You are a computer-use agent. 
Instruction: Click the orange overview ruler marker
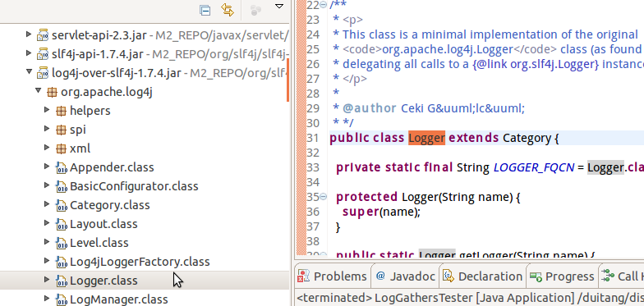(287, 80)
